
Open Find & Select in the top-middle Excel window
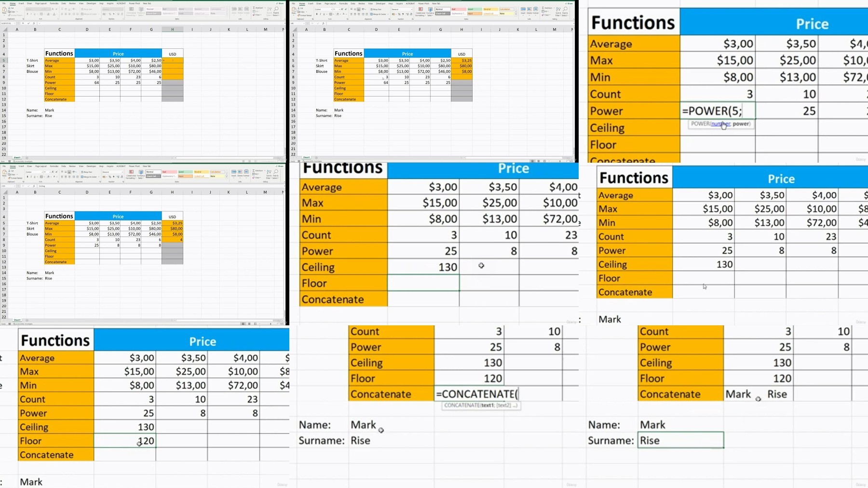(565, 12)
